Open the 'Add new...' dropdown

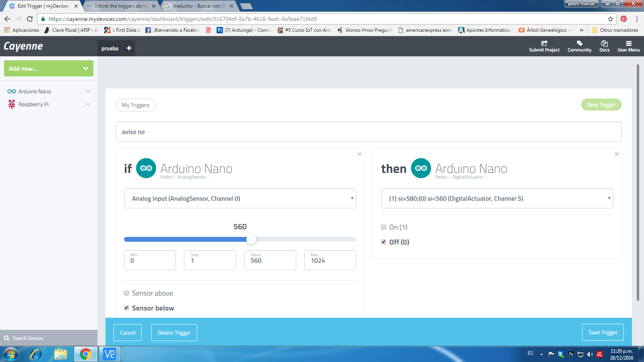[49, 68]
